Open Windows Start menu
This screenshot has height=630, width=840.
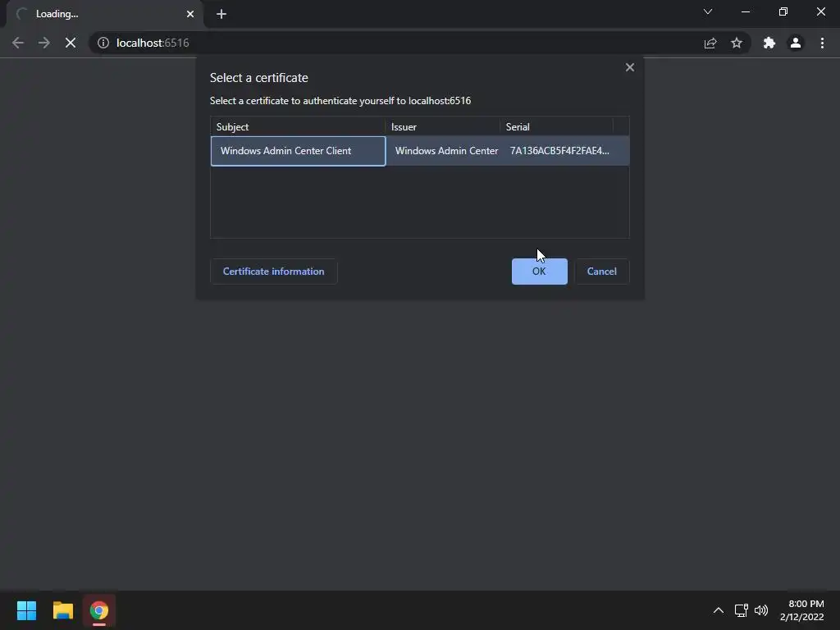point(26,610)
